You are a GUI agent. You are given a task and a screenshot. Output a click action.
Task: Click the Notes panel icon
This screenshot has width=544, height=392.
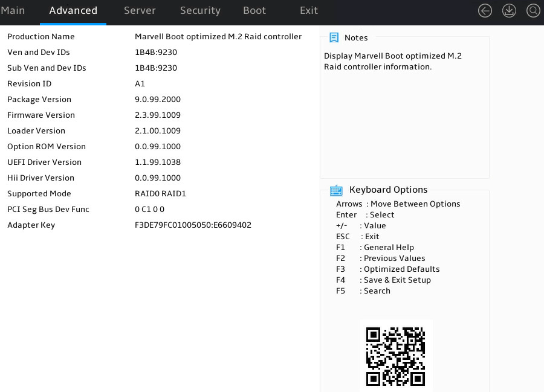[x=334, y=37]
